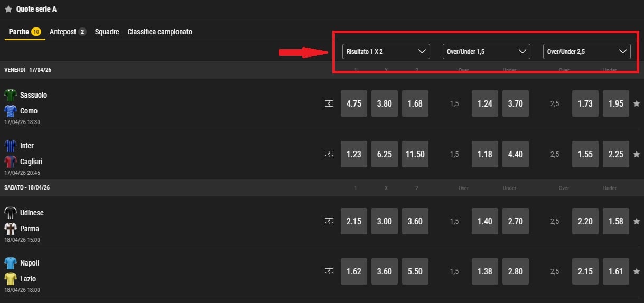
Task: Pick Under 2,5 at 2.25 for Inter-Cagliari
Action: pos(616,154)
